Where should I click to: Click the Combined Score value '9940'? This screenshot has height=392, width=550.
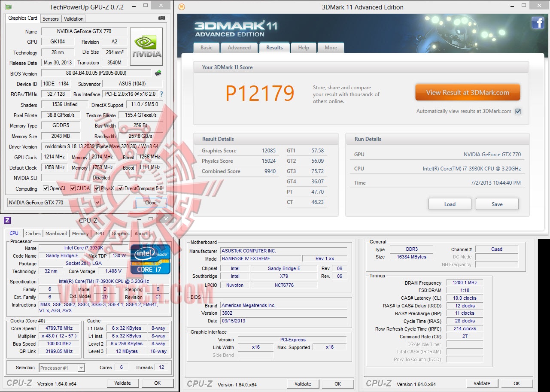coord(270,171)
